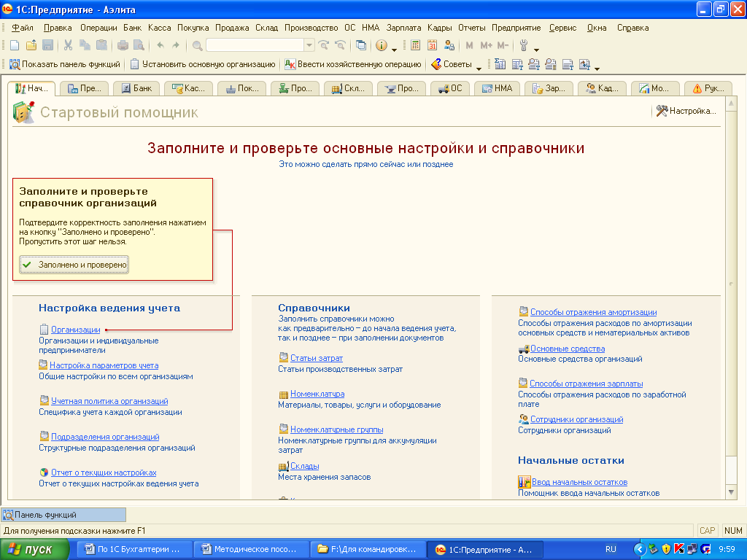747x560 pixels.
Task: Open the Файл menu
Action: [22, 28]
